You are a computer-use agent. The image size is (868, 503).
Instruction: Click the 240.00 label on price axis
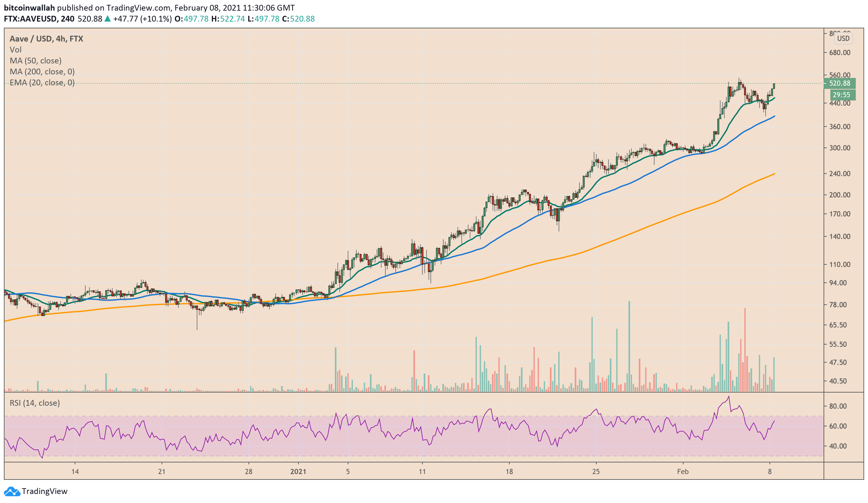click(x=839, y=174)
